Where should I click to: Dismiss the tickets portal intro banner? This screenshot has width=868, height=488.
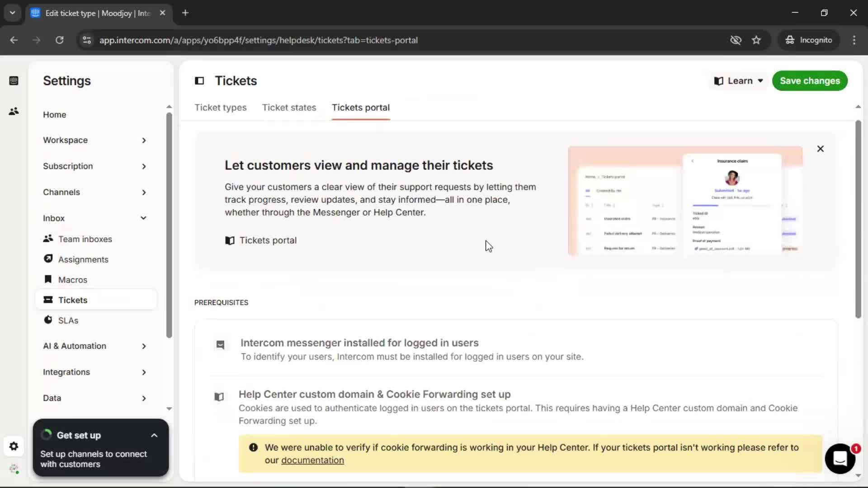click(821, 149)
